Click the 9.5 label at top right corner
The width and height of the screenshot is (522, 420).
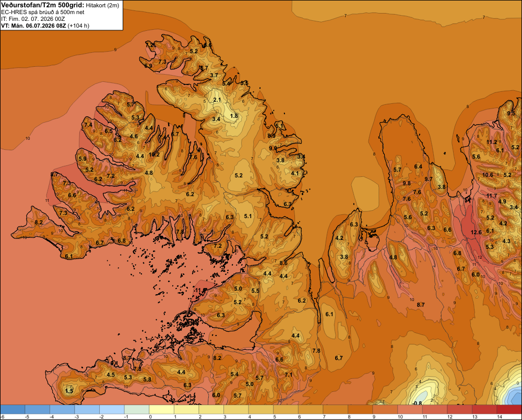511,113
